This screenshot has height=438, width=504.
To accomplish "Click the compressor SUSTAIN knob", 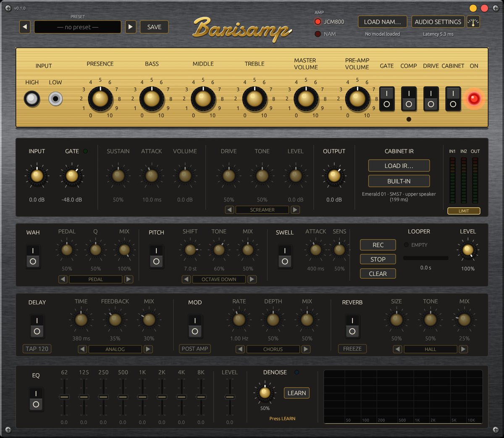I will pyautogui.click(x=118, y=176).
